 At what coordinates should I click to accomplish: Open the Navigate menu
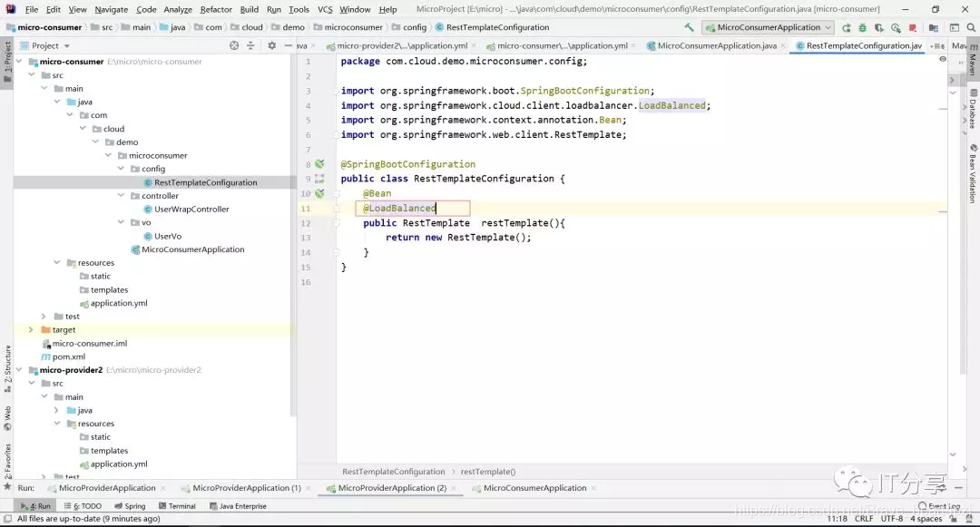click(x=112, y=9)
